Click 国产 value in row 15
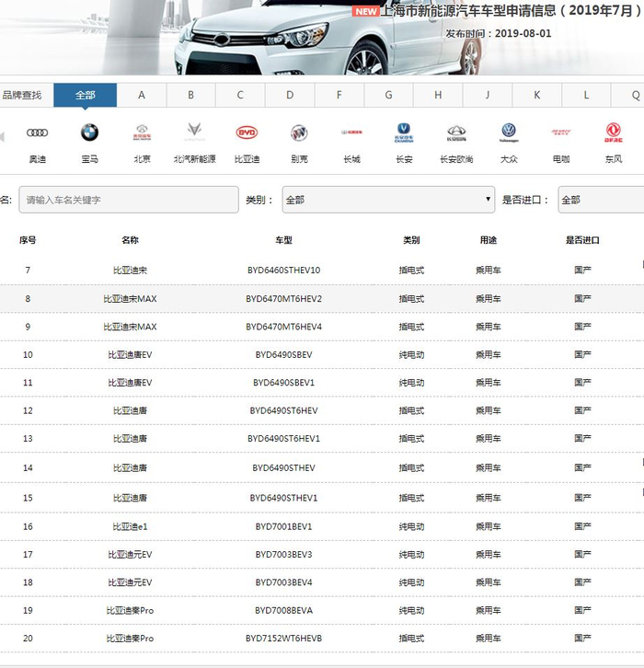The image size is (644, 668). click(x=582, y=498)
